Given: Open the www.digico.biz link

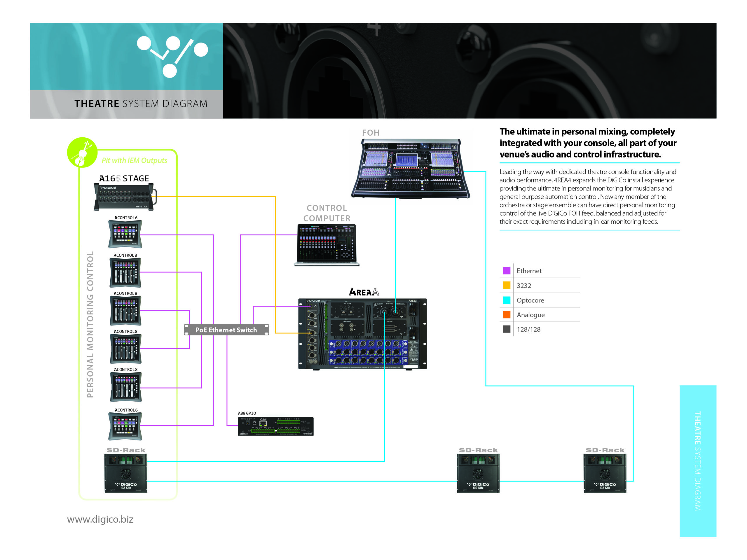Looking at the screenshot, I should click(100, 519).
